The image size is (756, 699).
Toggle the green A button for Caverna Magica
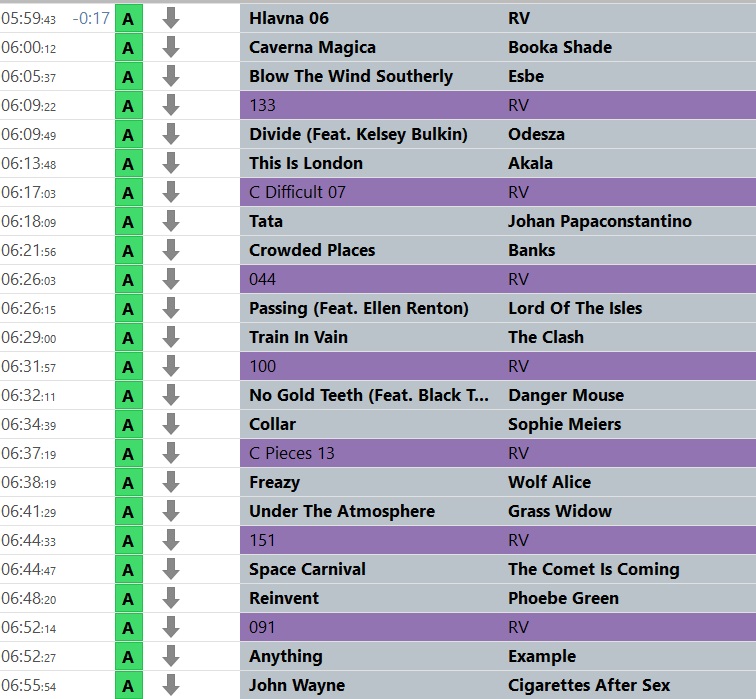tap(129, 48)
